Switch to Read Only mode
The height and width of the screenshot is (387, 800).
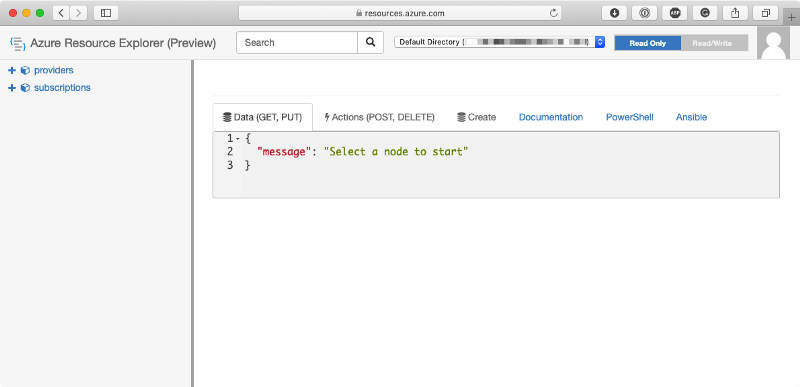(x=647, y=43)
